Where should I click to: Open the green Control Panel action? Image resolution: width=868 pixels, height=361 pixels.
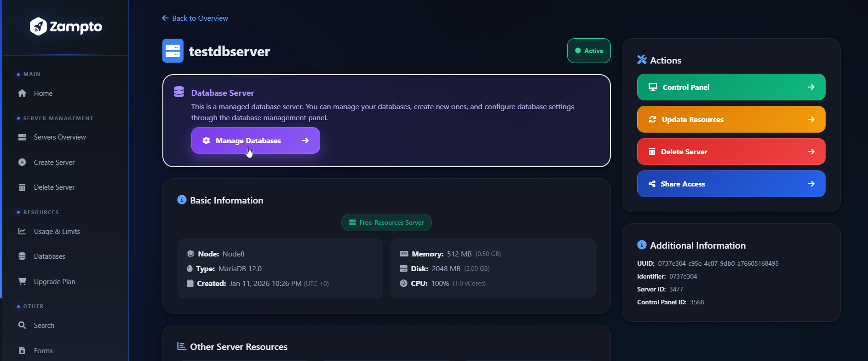coord(731,87)
